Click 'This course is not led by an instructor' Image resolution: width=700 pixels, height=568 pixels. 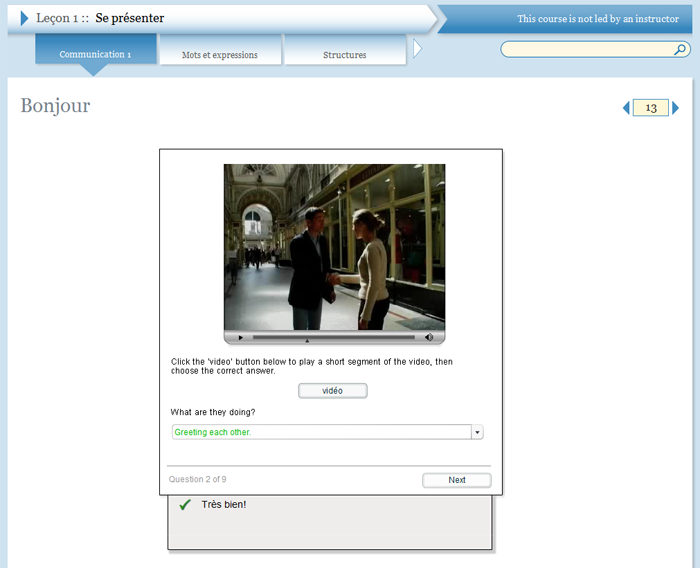[598, 19]
